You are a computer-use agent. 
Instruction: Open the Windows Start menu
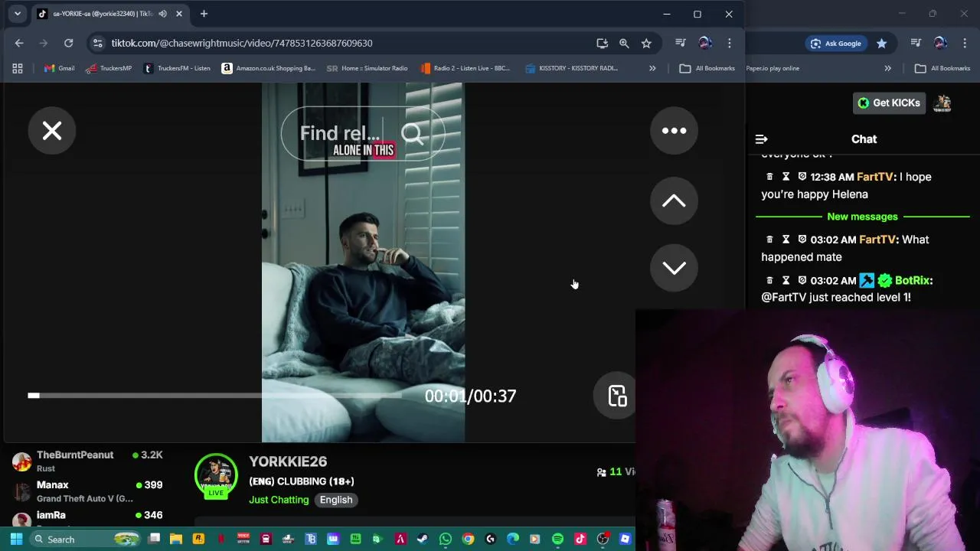pos(16,540)
